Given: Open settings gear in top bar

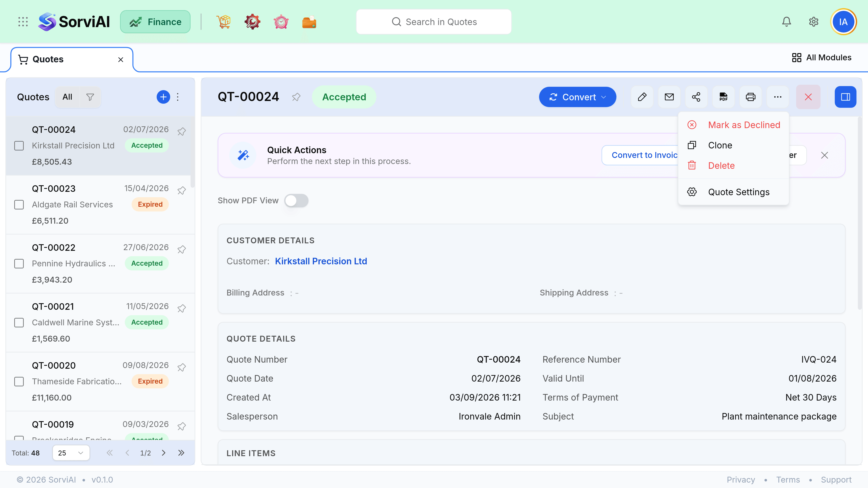Looking at the screenshot, I should [814, 22].
